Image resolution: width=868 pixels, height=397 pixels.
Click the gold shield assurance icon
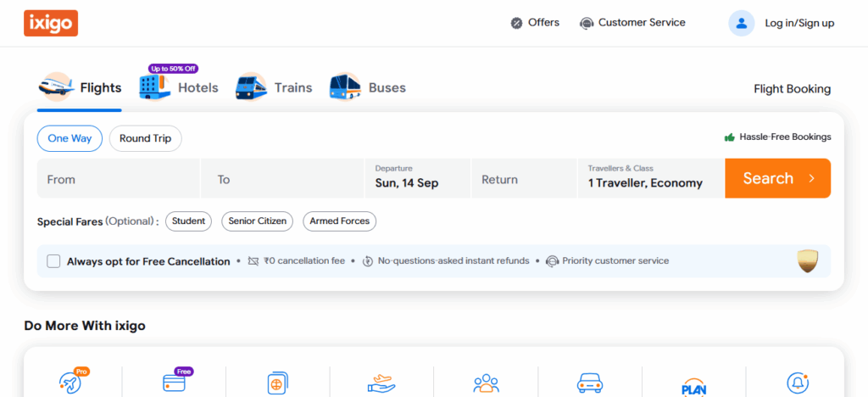(808, 260)
